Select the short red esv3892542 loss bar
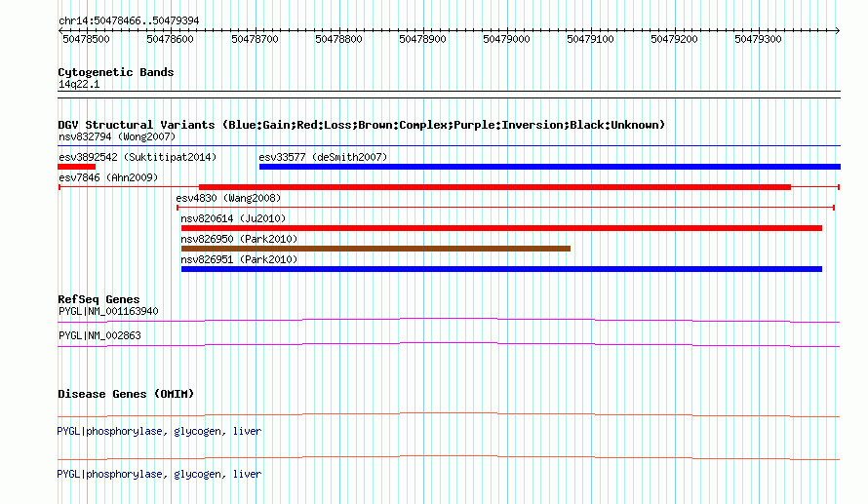868x504 pixels. click(x=77, y=167)
